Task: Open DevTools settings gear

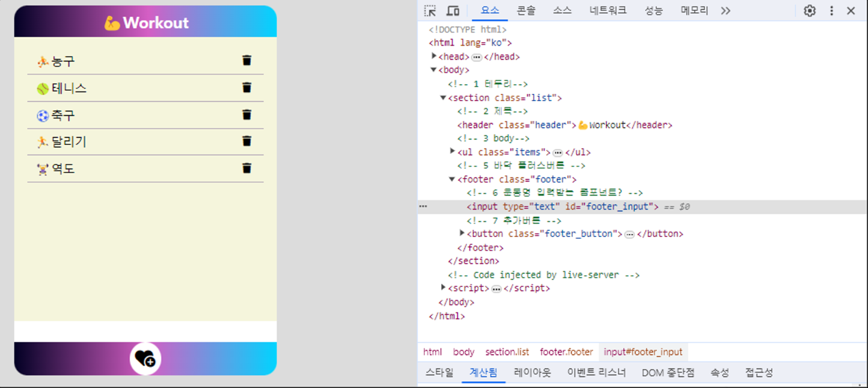Action: click(810, 11)
